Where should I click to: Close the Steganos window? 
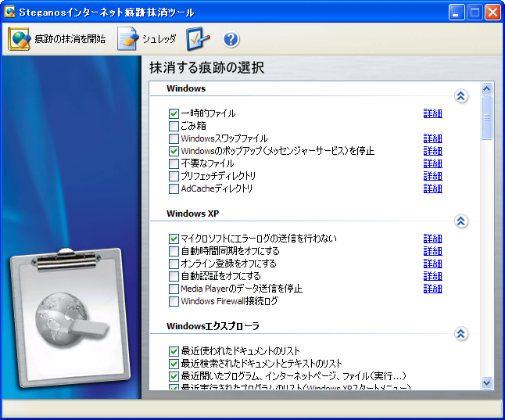click(492, 13)
